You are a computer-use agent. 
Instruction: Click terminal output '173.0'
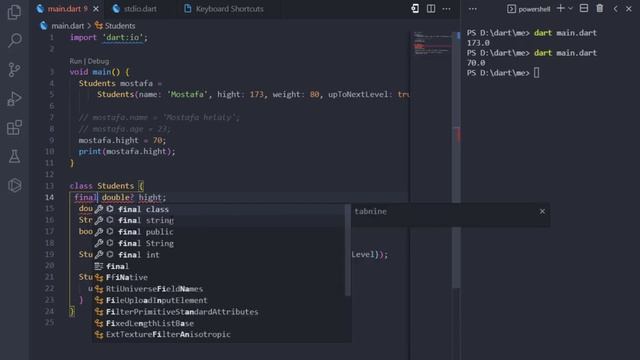click(478, 42)
